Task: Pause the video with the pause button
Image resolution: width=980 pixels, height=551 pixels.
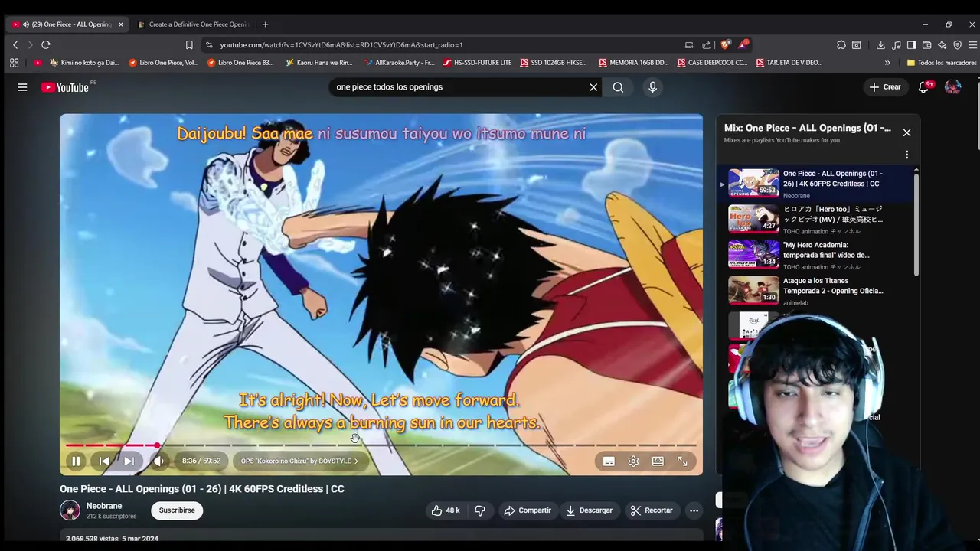Action: click(x=76, y=461)
